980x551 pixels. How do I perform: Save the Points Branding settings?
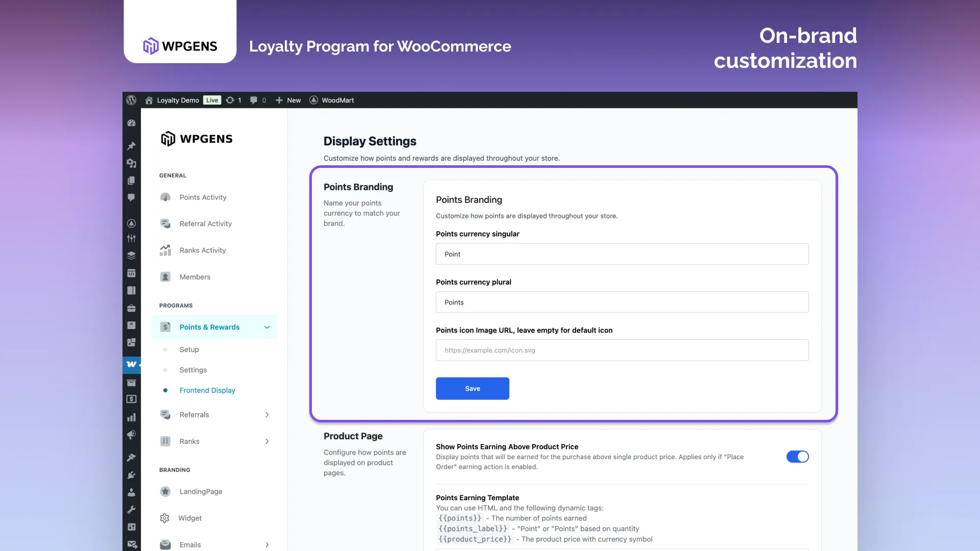tap(472, 388)
